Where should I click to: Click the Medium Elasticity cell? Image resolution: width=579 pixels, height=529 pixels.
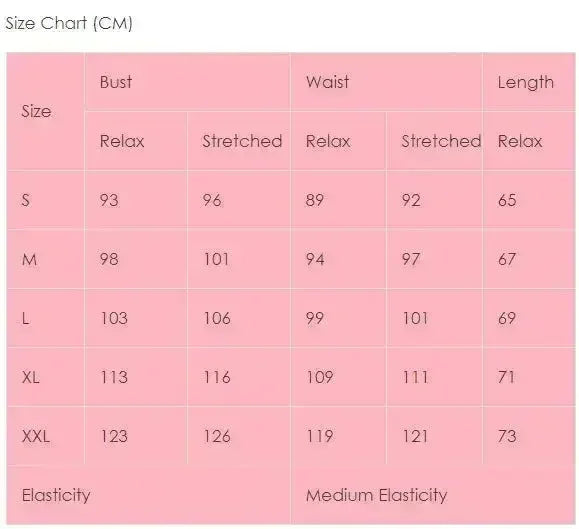pyautogui.click(x=376, y=495)
